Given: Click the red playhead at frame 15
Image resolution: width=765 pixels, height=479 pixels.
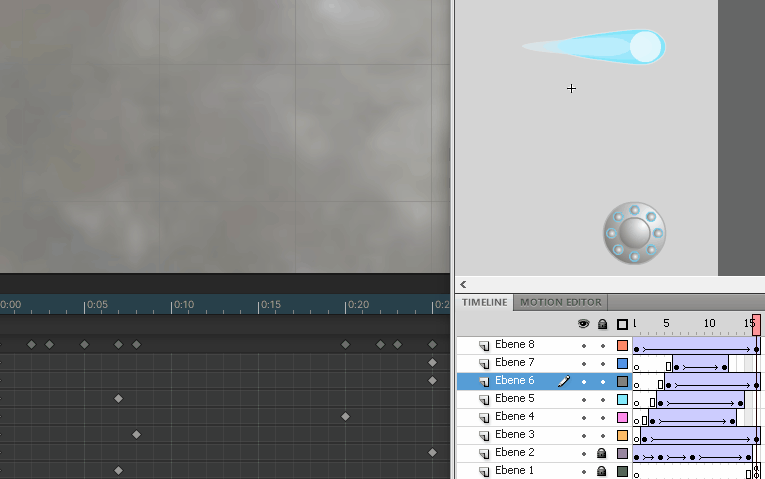Looking at the screenshot, I should click(756, 325).
